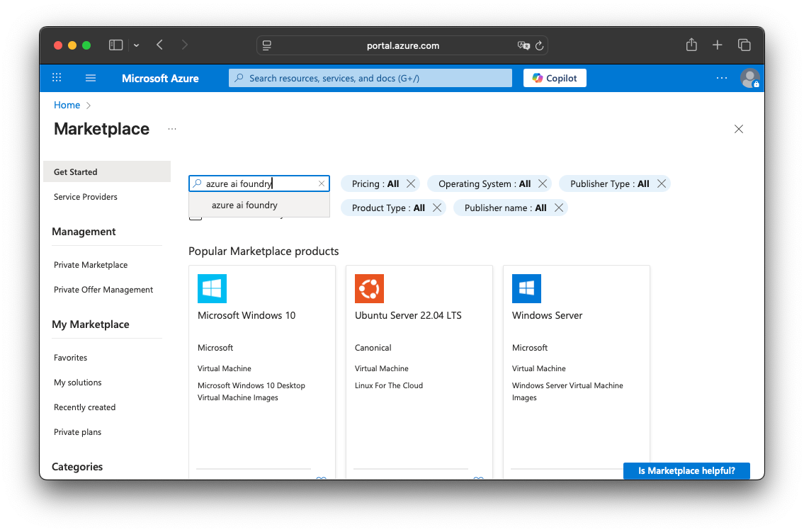Open the header more options ellipsis
804x532 pixels.
click(x=721, y=78)
